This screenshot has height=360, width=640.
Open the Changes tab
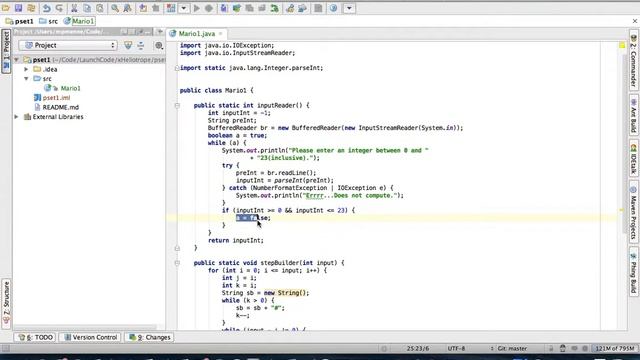click(150, 337)
